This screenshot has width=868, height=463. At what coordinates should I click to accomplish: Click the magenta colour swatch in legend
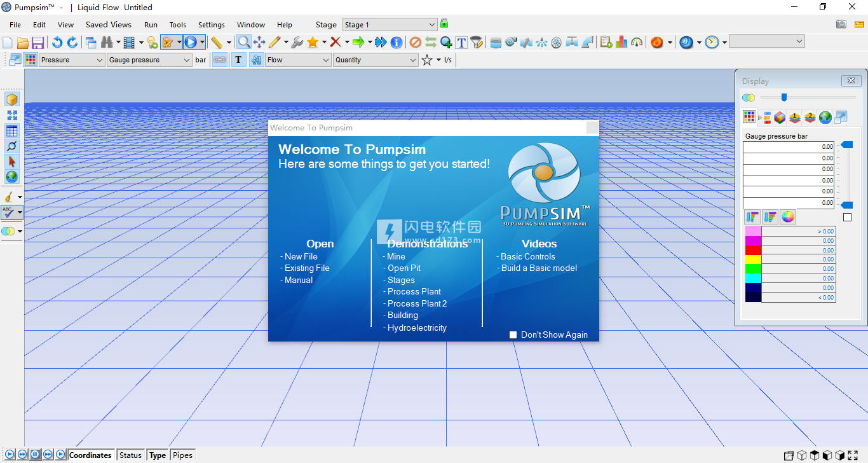[753, 240]
